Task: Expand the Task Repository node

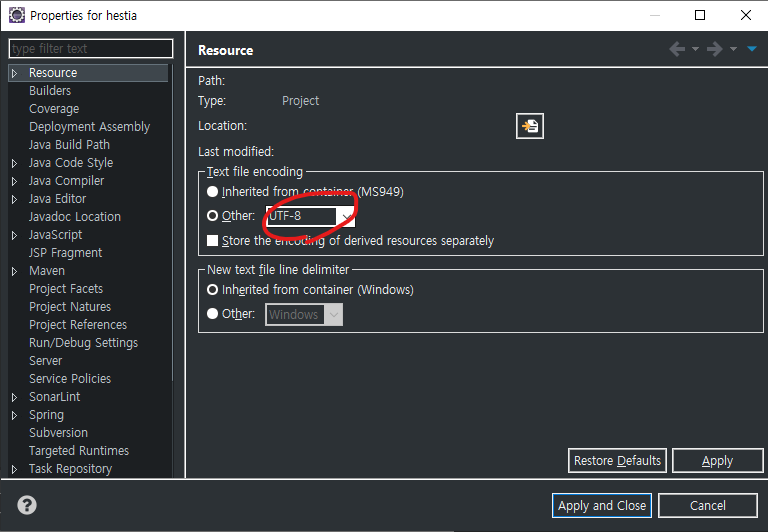Action: pos(15,469)
